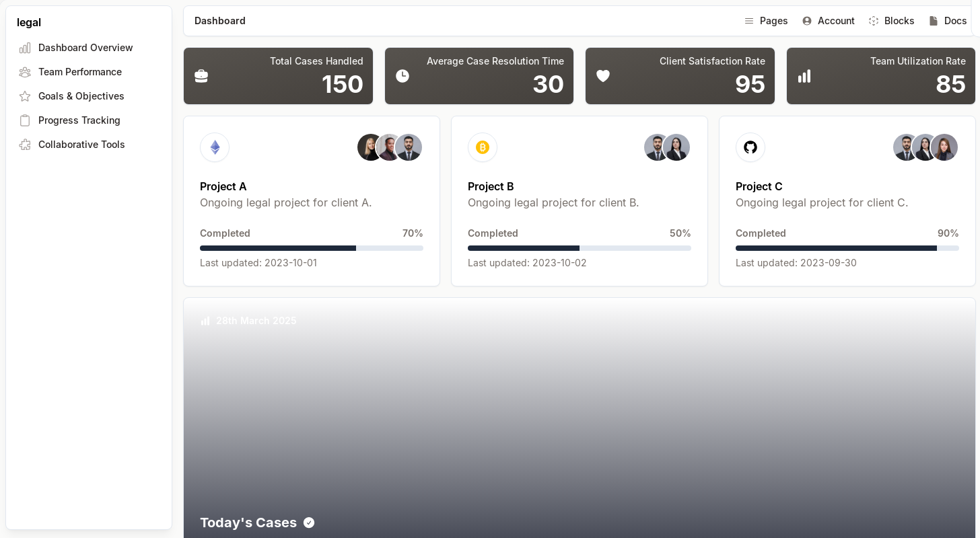The image size is (980, 538).
Task: Click the first team avatar on Project C
Action: pos(906,147)
